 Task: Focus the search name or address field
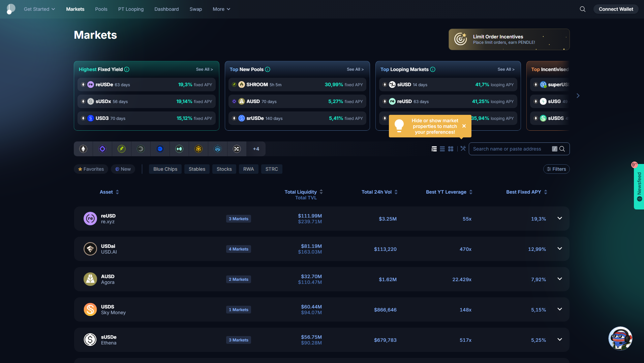(x=519, y=149)
